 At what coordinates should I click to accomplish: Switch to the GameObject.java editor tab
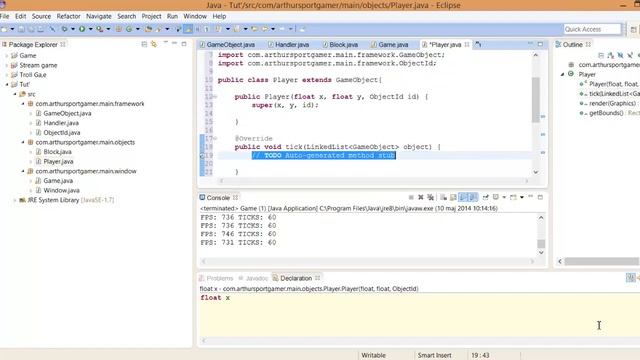click(227, 44)
